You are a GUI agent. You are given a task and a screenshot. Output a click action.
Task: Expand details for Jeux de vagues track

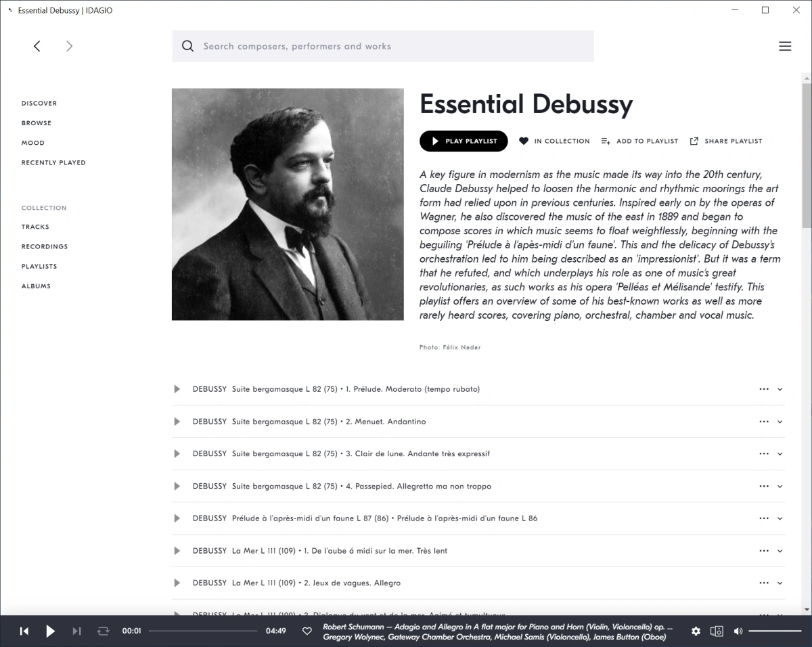click(780, 583)
